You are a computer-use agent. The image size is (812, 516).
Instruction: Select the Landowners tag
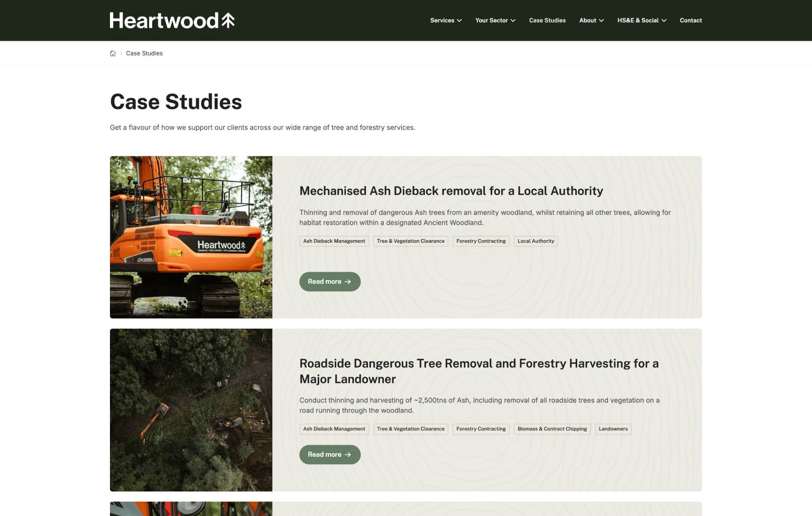tap(613, 429)
